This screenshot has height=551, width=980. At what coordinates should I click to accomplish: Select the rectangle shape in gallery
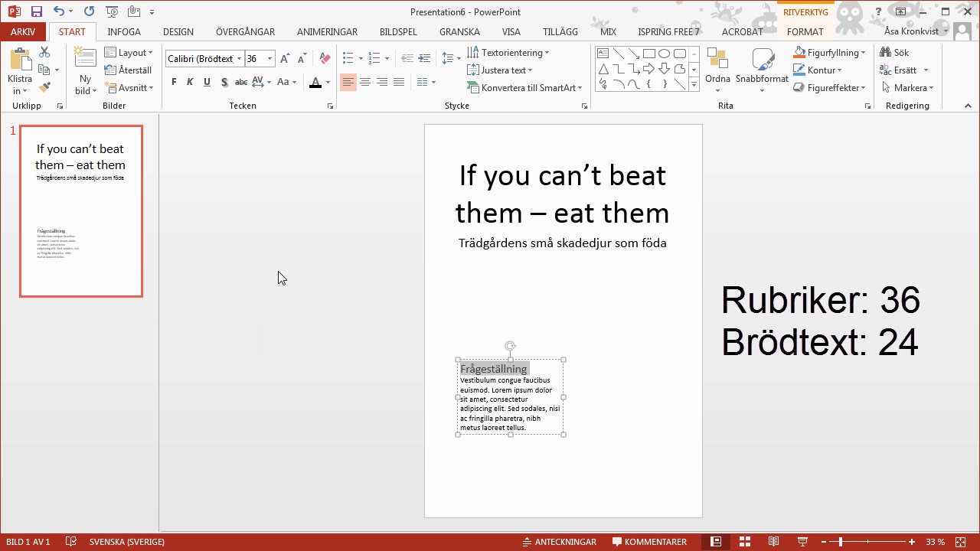(648, 54)
